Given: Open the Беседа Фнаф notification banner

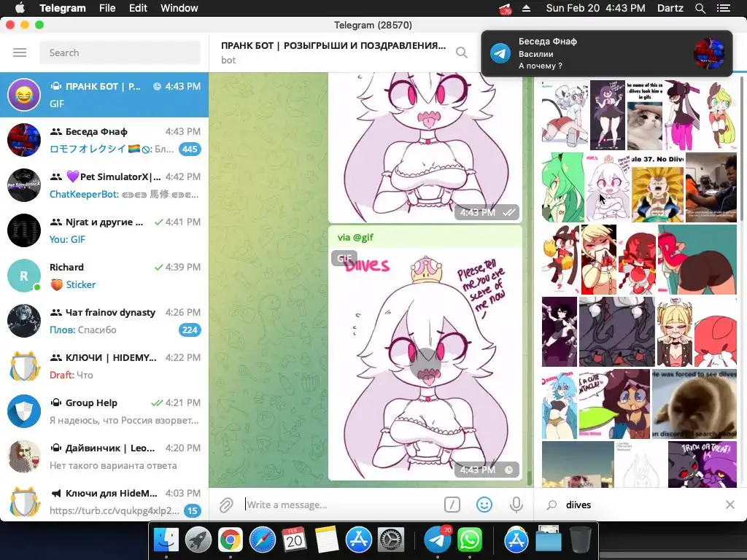Looking at the screenshot, I should pyautogui.click(x=606, y=53).
